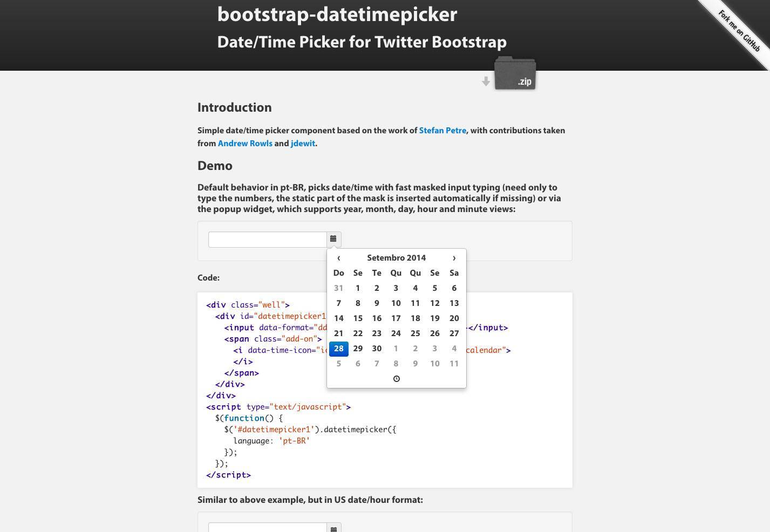Select the highlighted day 28
Screen dimensions: 770x532
(x=338, y=349)
